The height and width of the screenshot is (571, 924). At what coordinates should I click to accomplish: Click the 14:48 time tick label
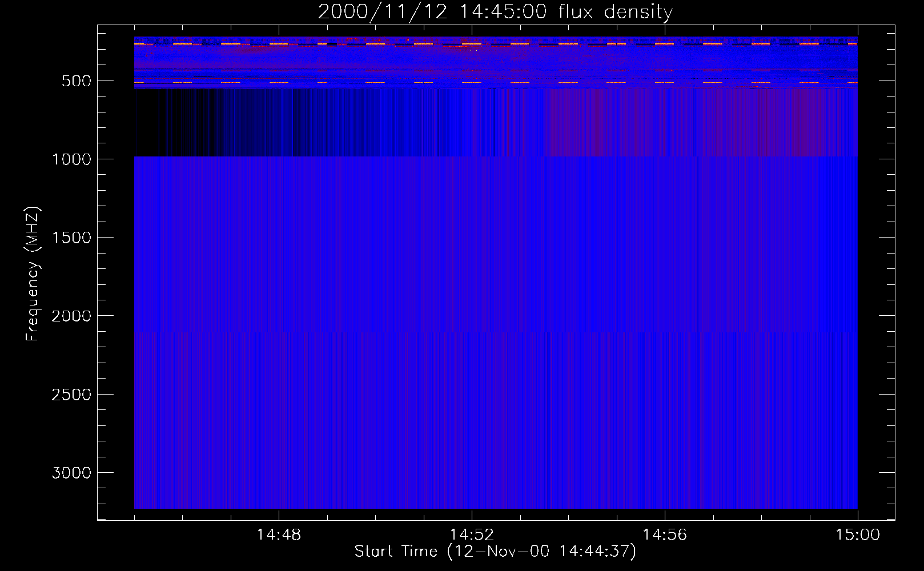[279, 535]
